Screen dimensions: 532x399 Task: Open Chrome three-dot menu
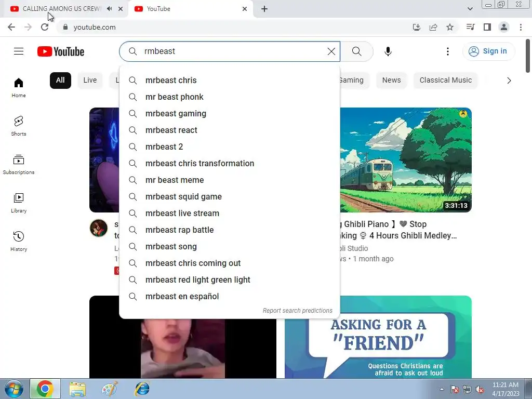point(521,27)
